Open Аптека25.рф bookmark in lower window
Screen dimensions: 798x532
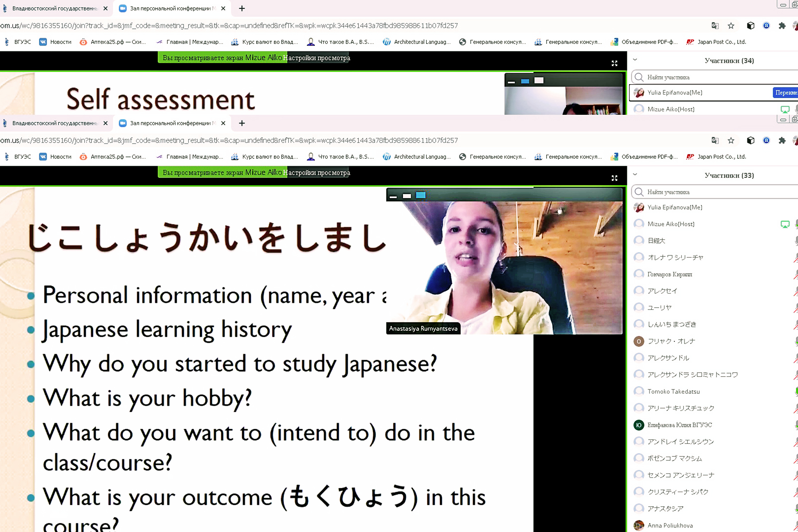[x=113, y=157]
